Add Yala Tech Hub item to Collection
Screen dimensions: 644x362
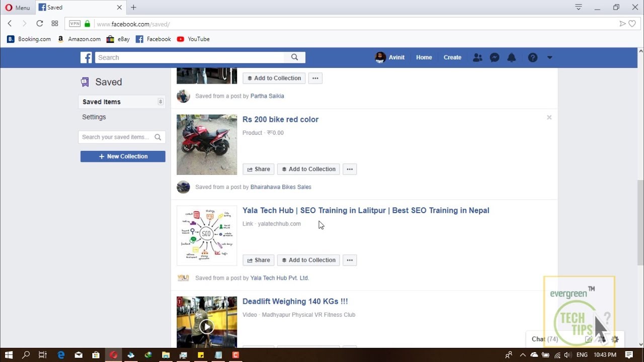308,260
